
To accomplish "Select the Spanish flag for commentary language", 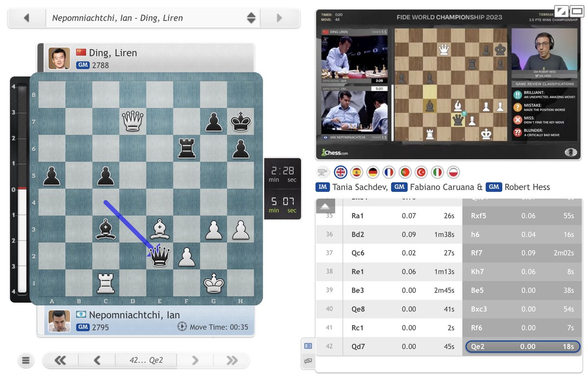I will tap(356, 172).
